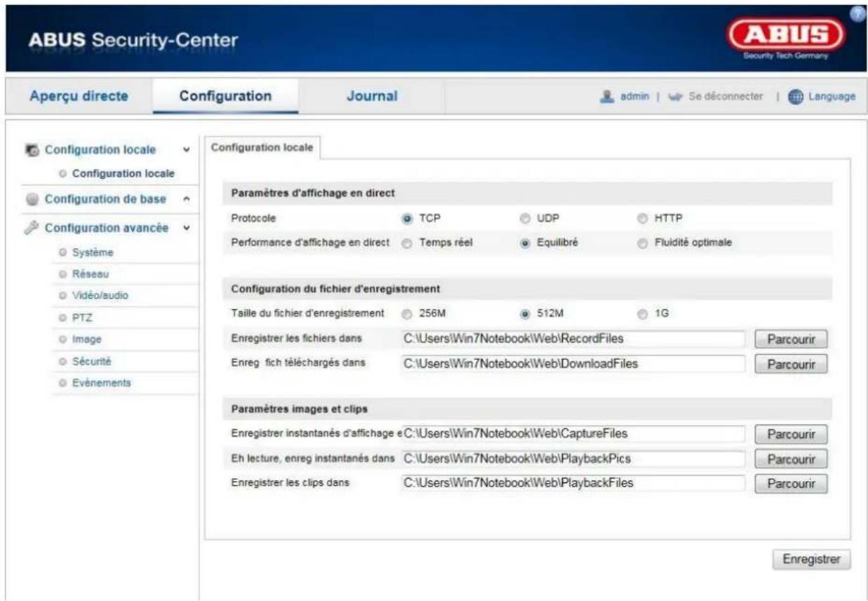Click the help question mark icon
Screen dimensions: 868x601
[x=857, y=12]
